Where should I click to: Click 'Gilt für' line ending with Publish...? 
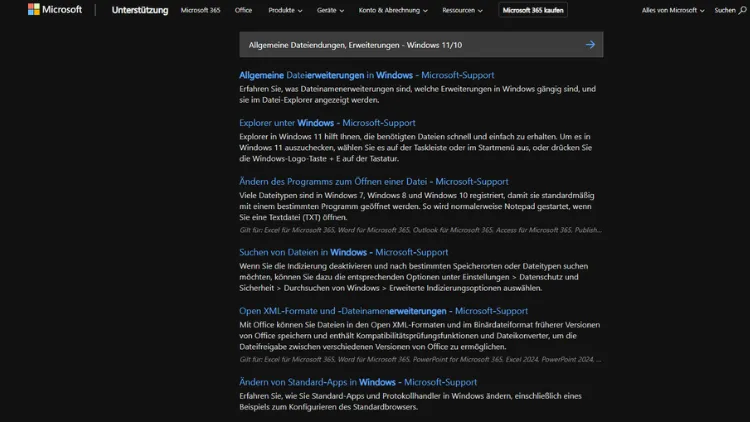click(x=420, y=230)
